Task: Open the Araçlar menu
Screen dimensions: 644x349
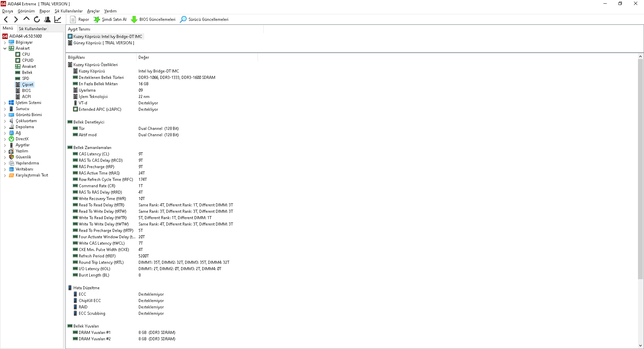Action: click(93, 11)
